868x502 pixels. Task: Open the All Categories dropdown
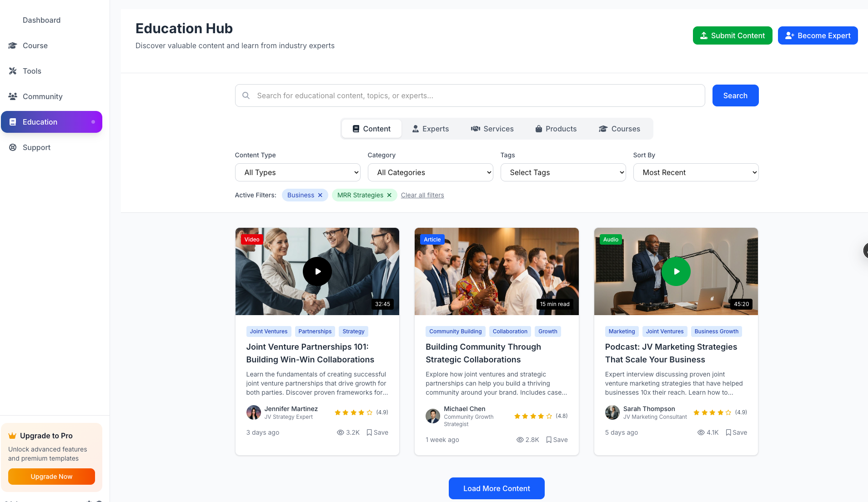[x=430, y=172]
